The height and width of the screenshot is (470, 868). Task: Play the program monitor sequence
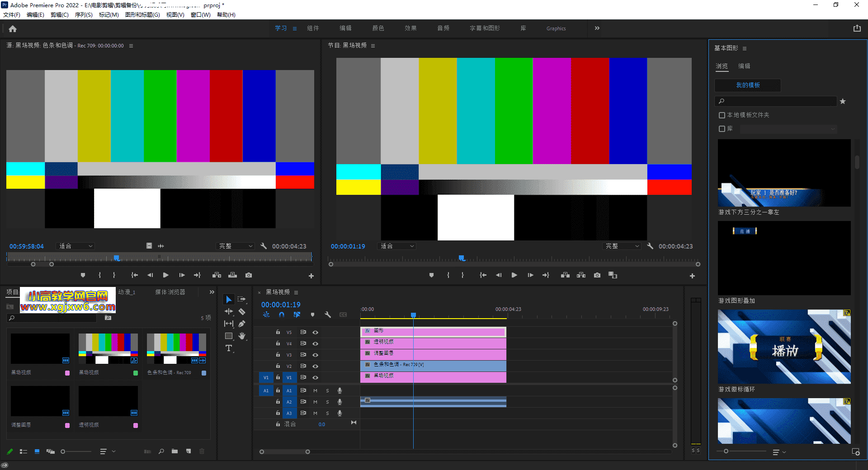(x=514, y=275)
